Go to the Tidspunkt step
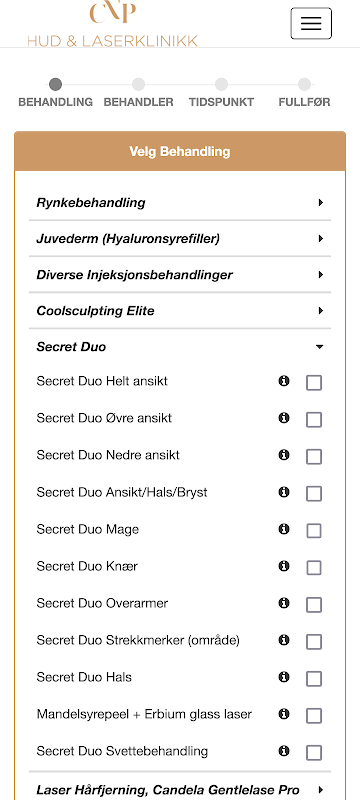The height and width of the screenshot is (800, 360). coord(221,93)
